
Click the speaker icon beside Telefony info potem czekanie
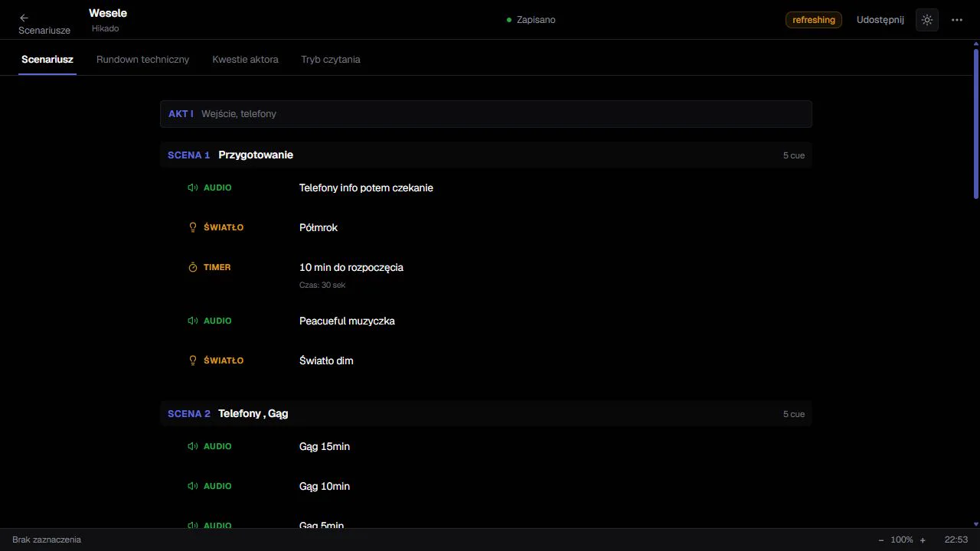coord(193,187)
